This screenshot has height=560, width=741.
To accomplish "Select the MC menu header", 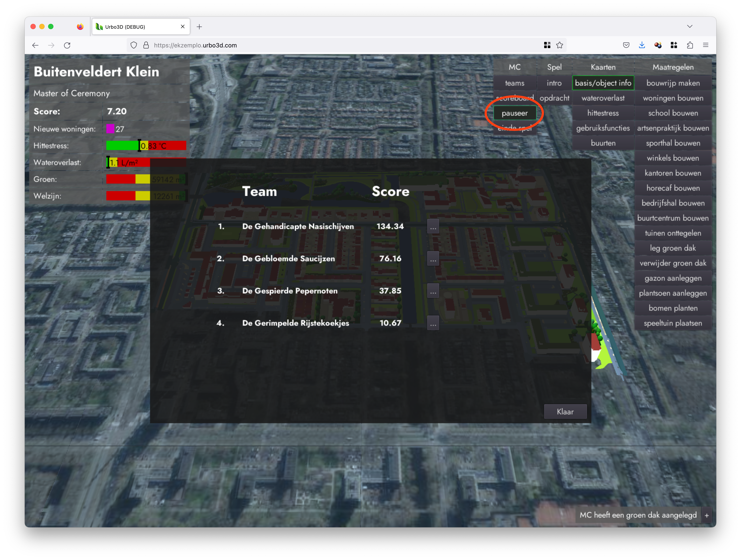I will click(x=515, y=67).
